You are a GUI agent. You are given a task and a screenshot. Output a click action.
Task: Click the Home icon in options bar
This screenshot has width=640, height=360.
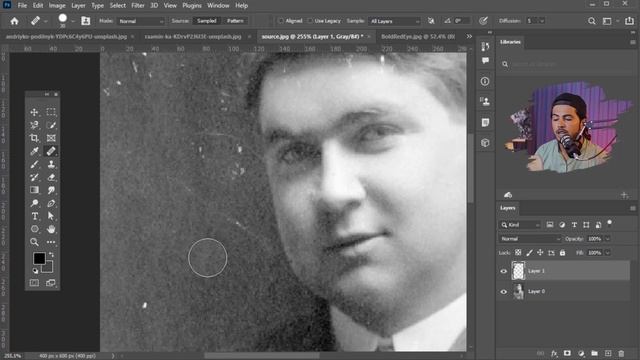14,21
